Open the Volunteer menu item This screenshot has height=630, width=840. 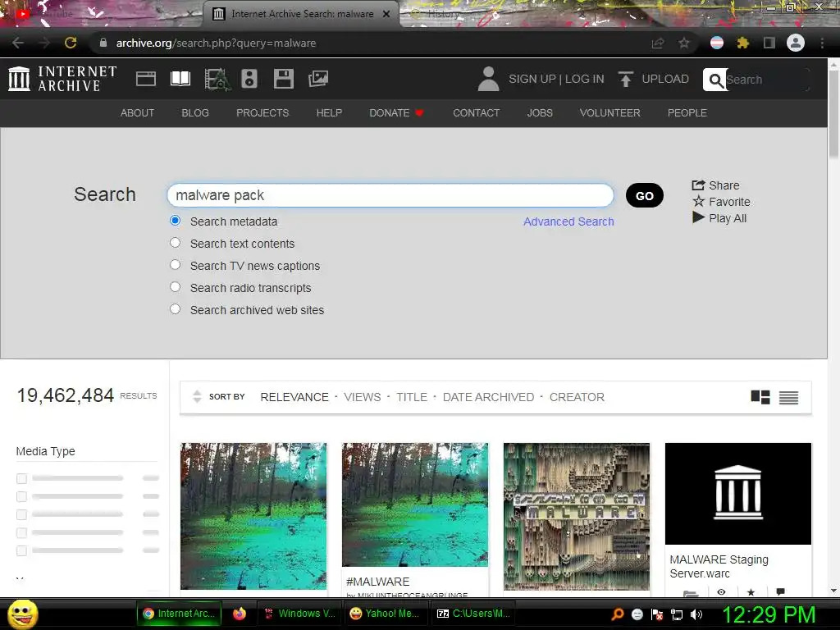click(x=609, y=113)
